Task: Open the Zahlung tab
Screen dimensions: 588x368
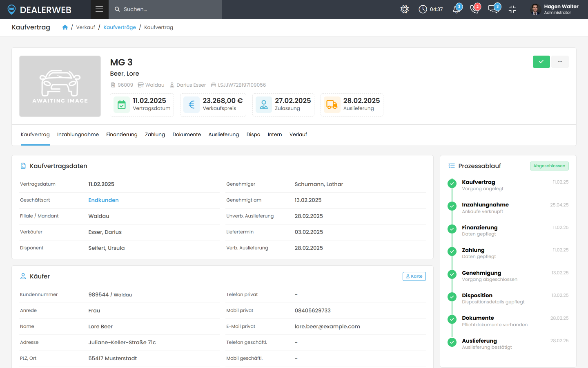Action: [x=155, y=135]
